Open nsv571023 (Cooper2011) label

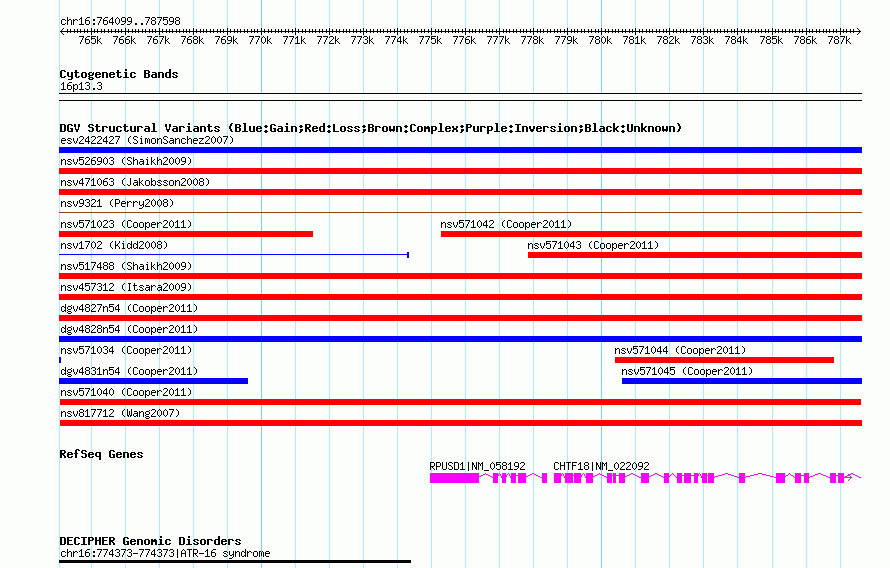click(x=126, y=224)
